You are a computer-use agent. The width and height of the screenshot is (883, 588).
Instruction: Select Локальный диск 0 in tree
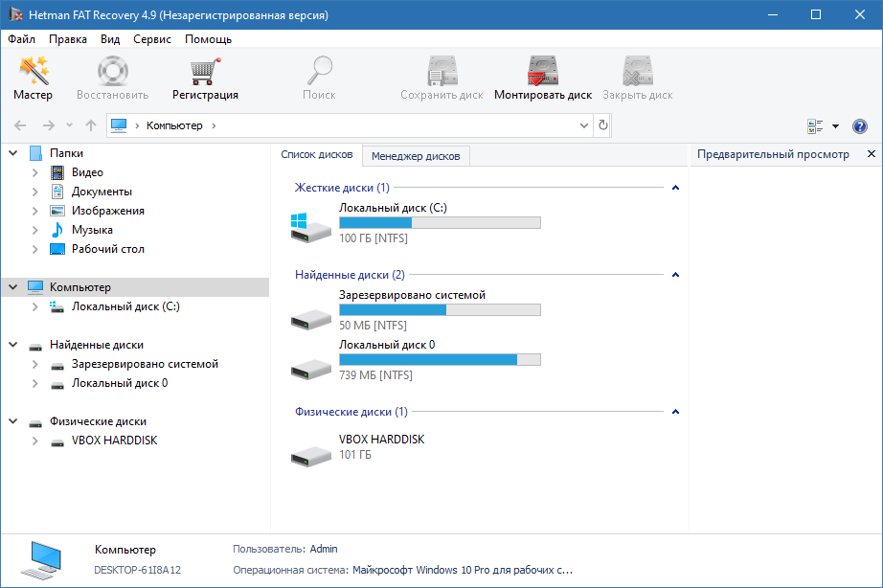coord(120,383)
